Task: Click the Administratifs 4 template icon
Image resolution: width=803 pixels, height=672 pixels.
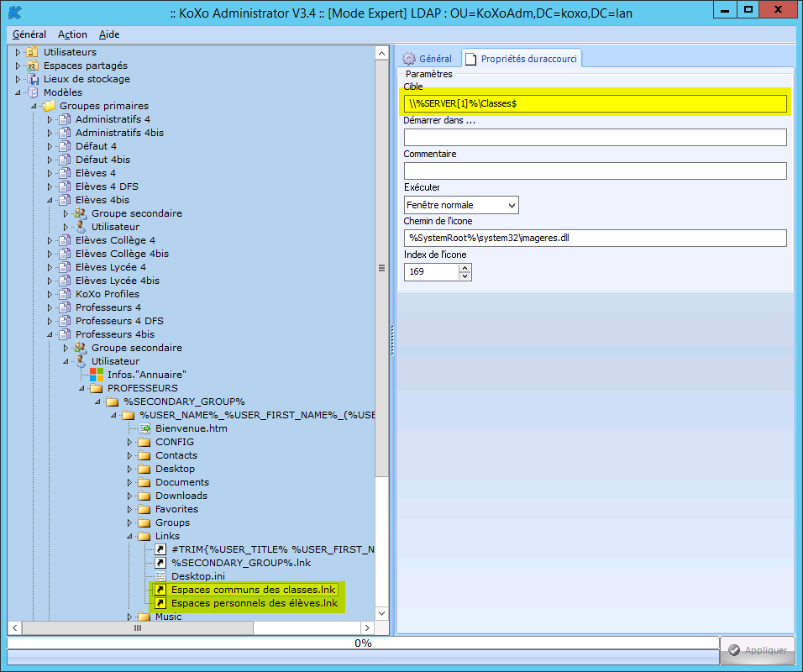Action: (65, 119)
